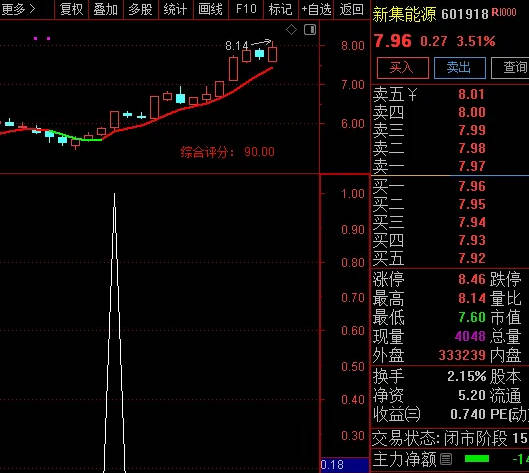Click the 查询 query button
Image resolution: width=529 pixels, height=473 pixels.
click(x=510, y=68)
